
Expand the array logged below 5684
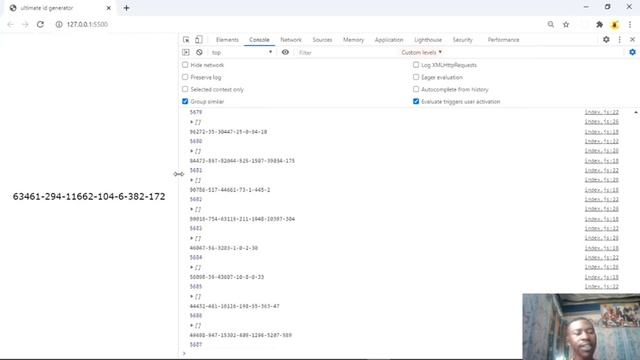pyautogui.click(x=191, y=267)
